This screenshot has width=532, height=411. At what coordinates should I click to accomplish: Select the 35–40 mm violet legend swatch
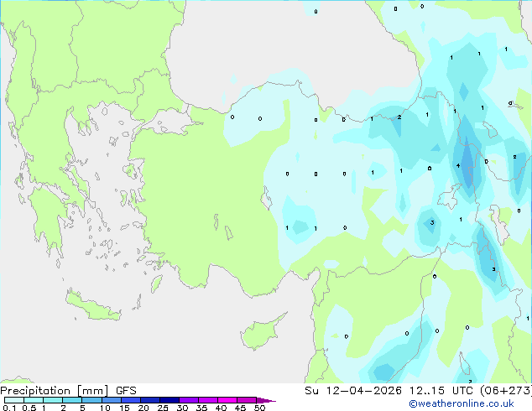coord(208,400)
